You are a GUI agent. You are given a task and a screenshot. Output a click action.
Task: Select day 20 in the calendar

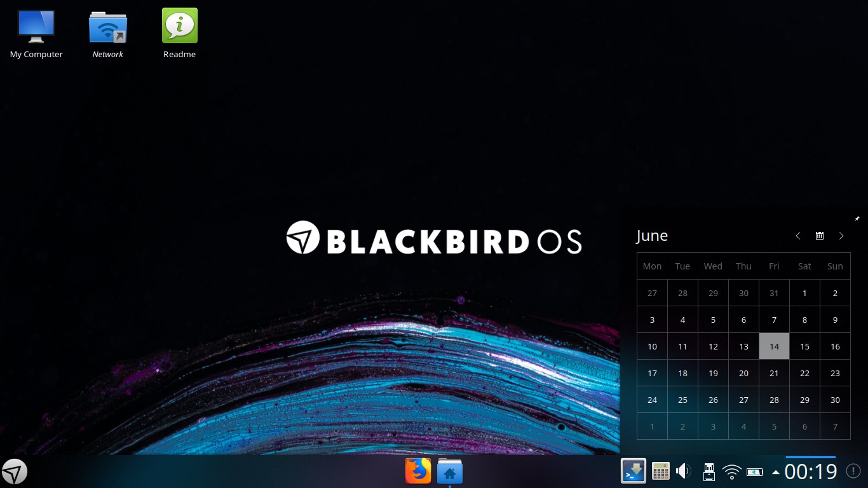[743, 373]
